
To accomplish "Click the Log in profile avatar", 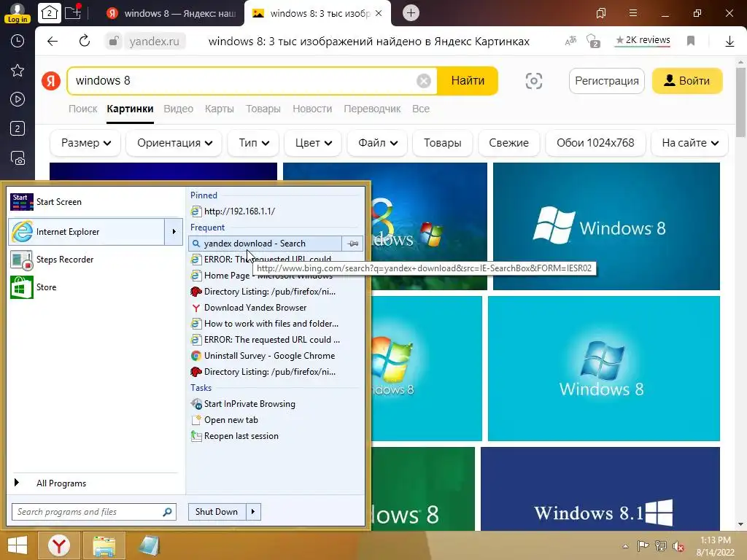I will pos(18,12).
